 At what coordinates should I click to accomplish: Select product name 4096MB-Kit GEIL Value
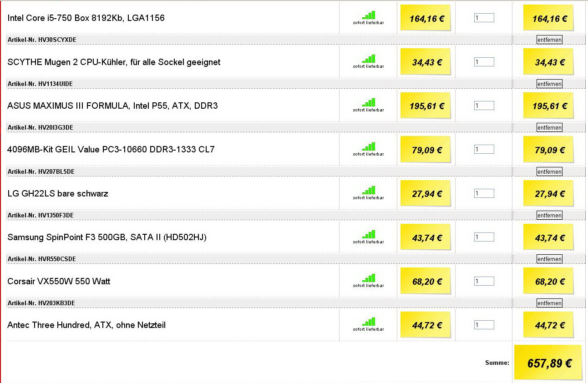(x=111, y=149)
